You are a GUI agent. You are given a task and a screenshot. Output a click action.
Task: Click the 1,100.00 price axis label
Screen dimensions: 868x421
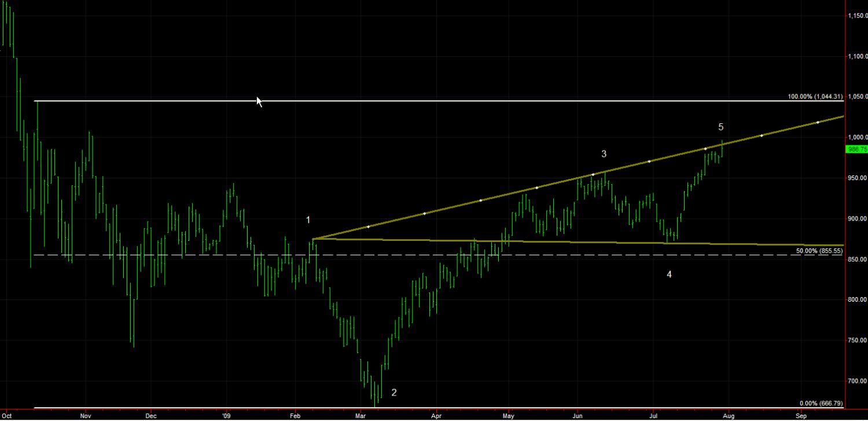[857, 56]
